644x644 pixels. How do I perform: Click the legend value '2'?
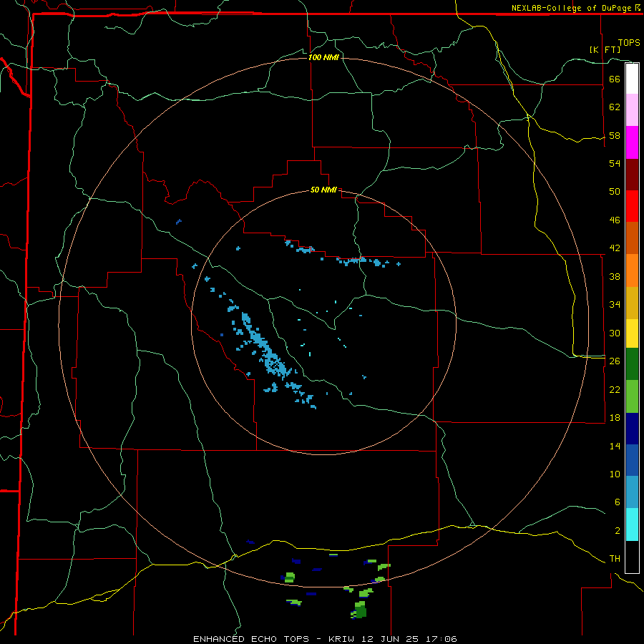pyautogui.click(x=617, y=530)
